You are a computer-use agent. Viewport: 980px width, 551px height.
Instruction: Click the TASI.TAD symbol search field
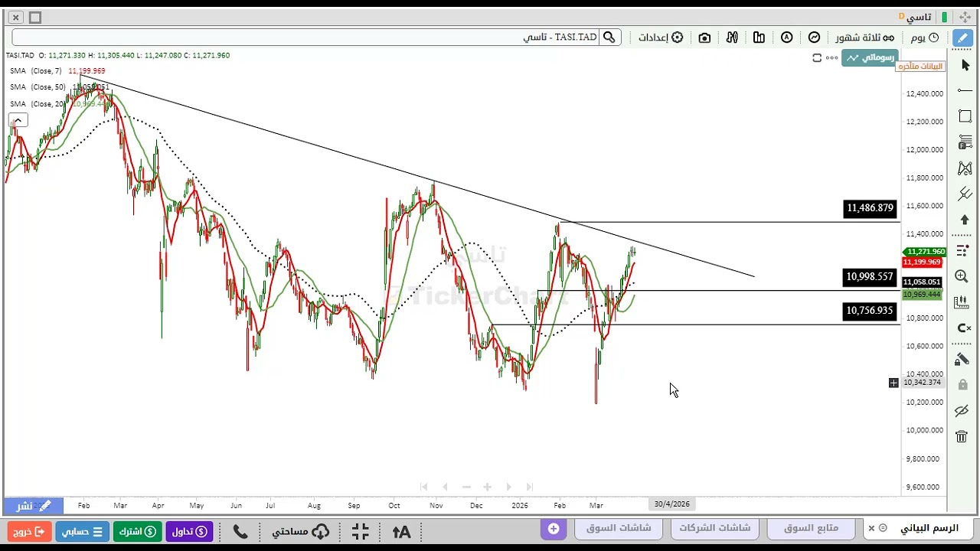306,37
